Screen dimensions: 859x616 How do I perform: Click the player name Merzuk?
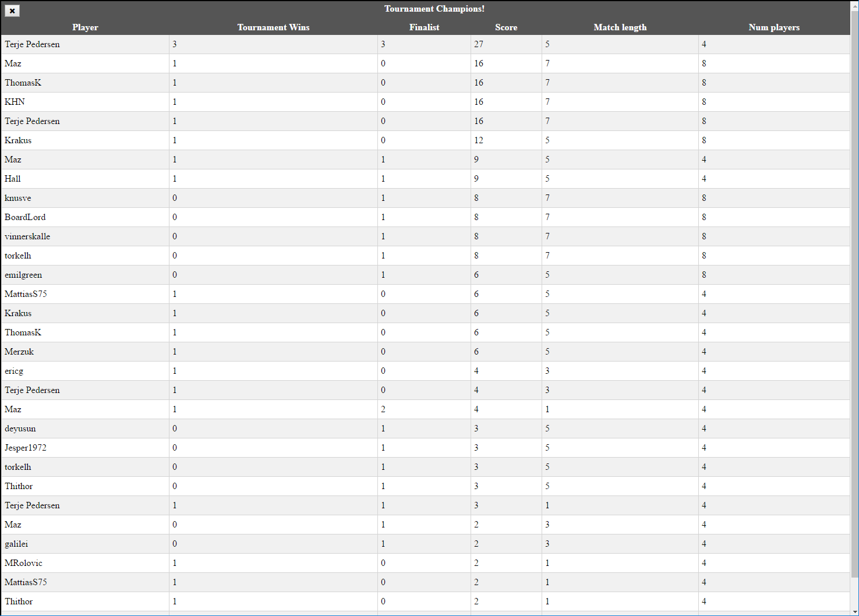tap(19, 352)
